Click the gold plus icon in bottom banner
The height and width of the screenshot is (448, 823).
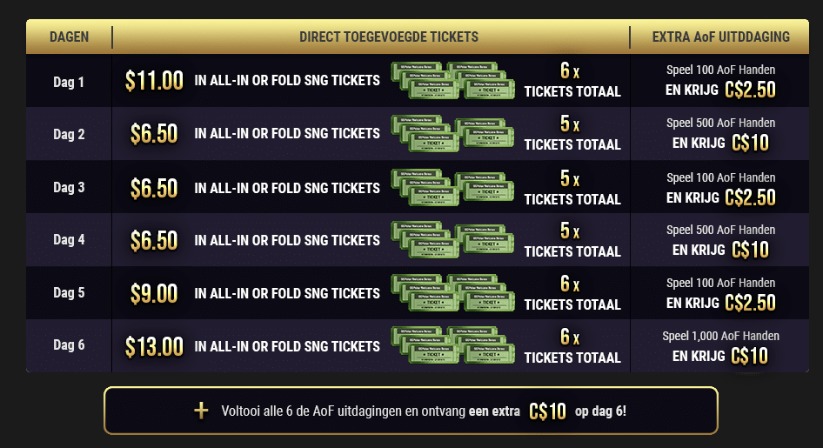(x=203, y=410)
